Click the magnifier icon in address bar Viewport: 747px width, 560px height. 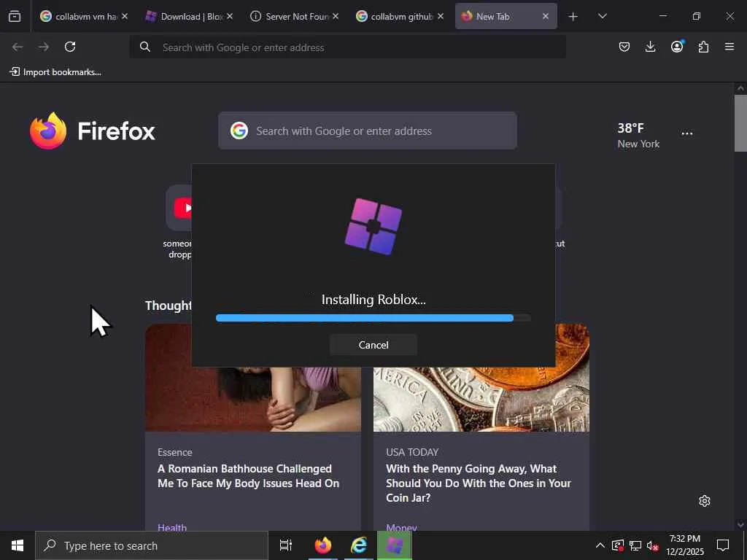145,47
